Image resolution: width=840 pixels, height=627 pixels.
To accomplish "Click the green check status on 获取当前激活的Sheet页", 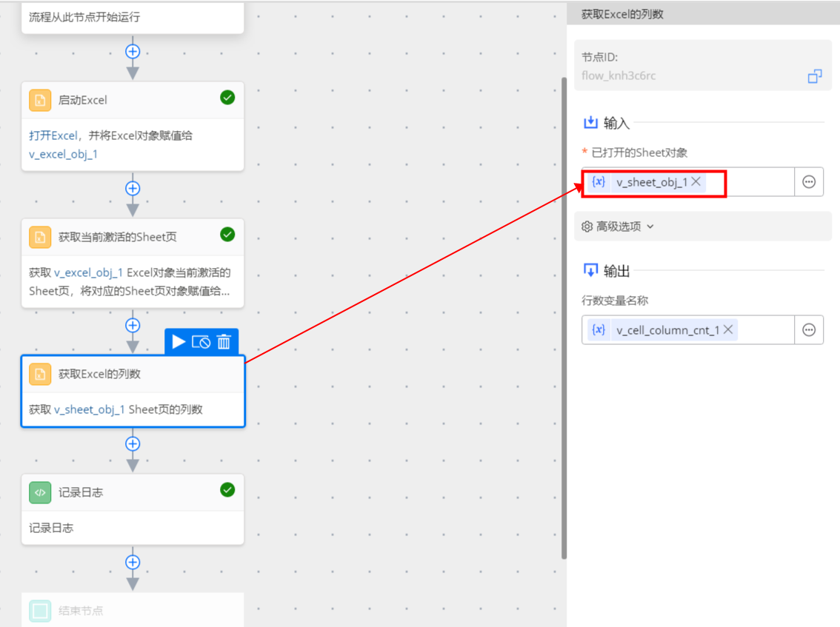I will click(x=227, y=235).
